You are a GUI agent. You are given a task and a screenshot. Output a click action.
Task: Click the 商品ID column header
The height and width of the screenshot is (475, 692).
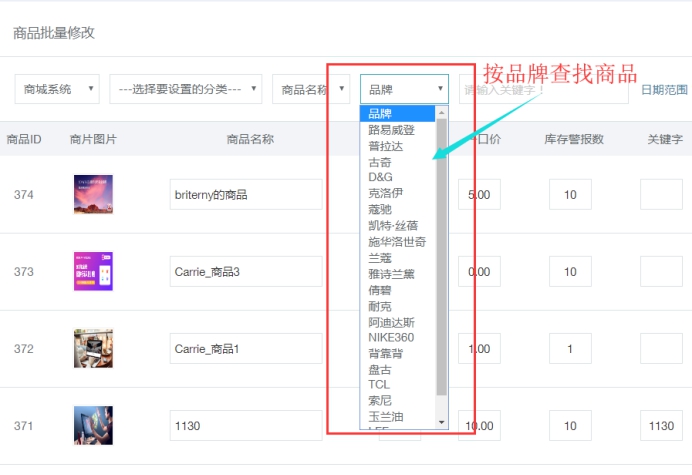point(24,139)
